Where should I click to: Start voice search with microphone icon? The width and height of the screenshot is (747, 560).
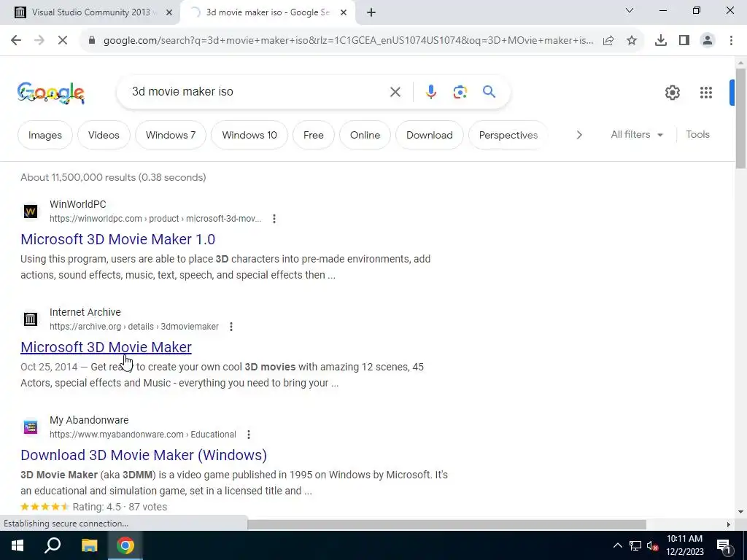coord(430,92)
